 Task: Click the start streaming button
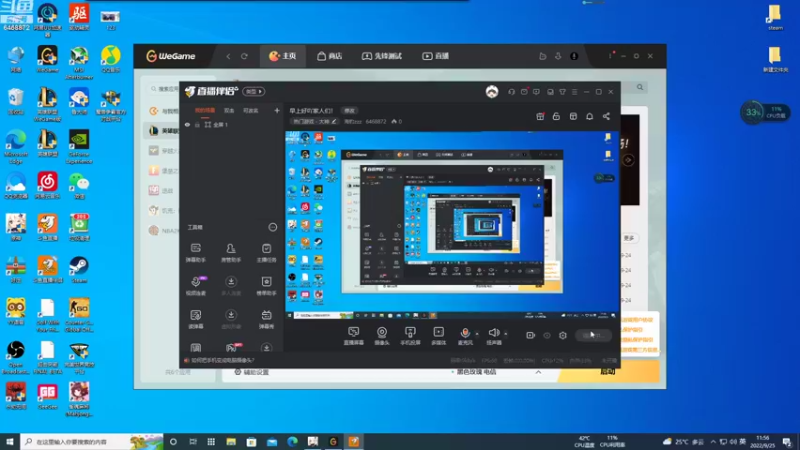[593, 335]
